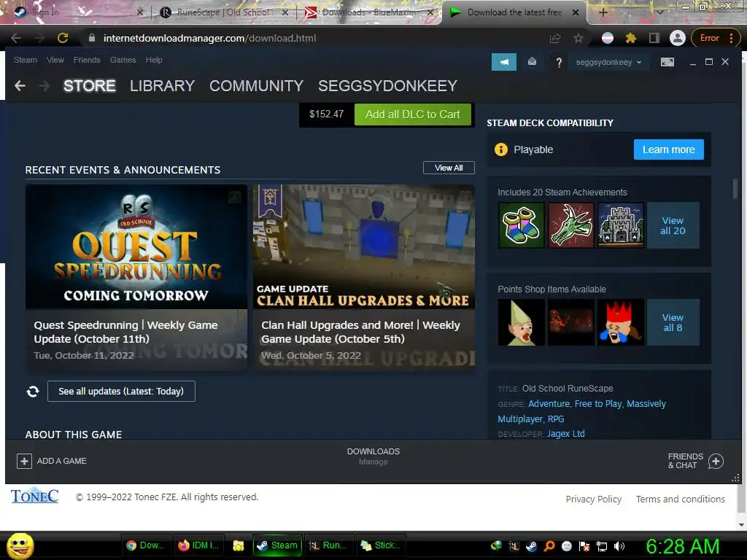
Task: Open seggsydonkeey account dropdown
Action: pos(608,63)
